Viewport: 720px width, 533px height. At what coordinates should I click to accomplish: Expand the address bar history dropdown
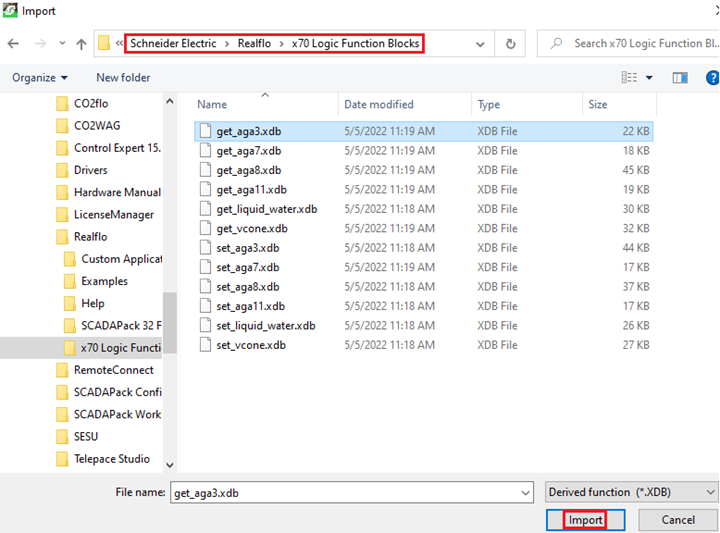pos(480,44)
